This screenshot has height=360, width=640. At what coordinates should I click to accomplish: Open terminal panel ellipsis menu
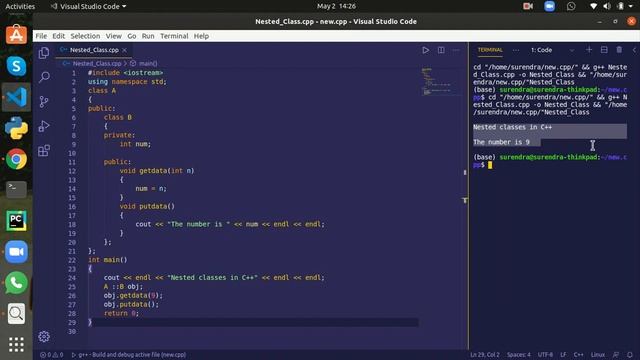tap(516, 50)
